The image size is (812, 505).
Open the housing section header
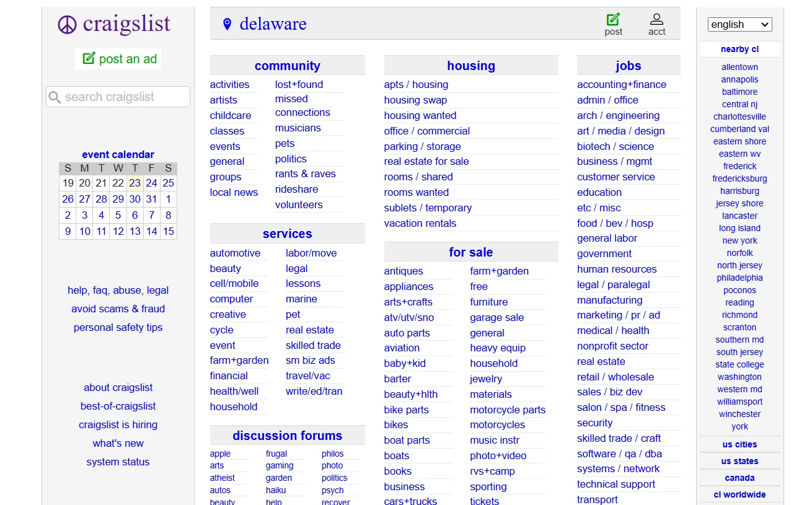click(471, 66)
